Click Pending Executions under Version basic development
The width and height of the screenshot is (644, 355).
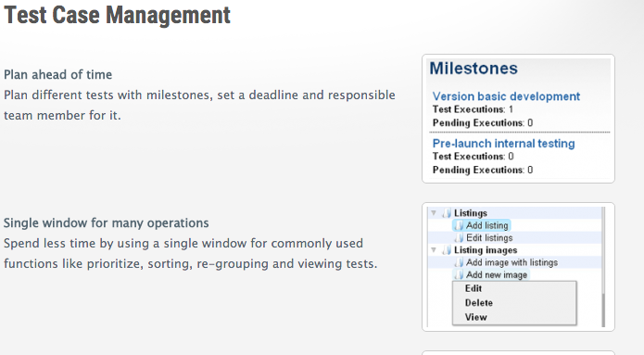point(483,123)
